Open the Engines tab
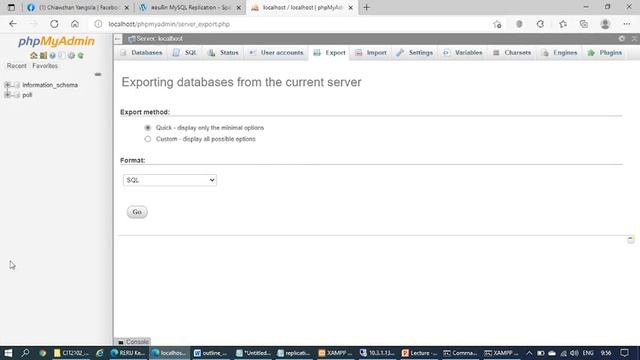 [560, 53]
